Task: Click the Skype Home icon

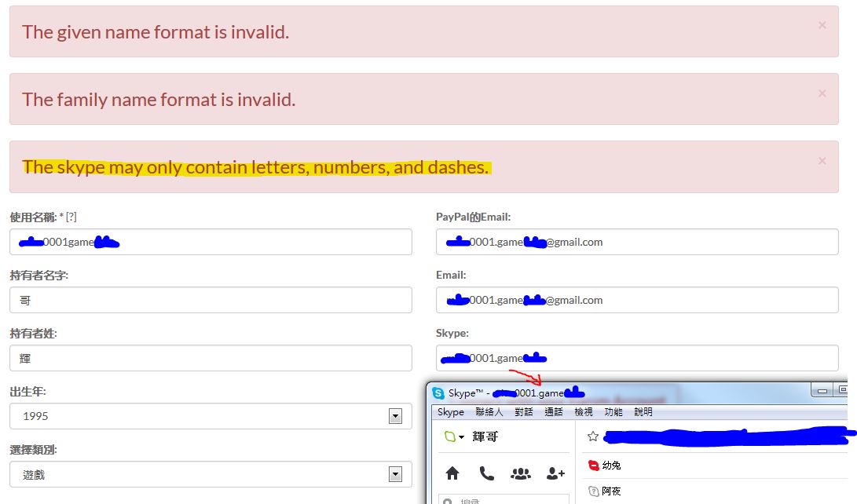Action: click(x=452, y=473)
